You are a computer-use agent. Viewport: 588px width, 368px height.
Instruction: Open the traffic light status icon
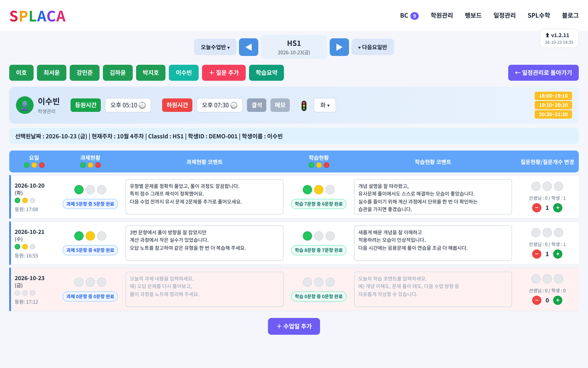tap(304, 106)
